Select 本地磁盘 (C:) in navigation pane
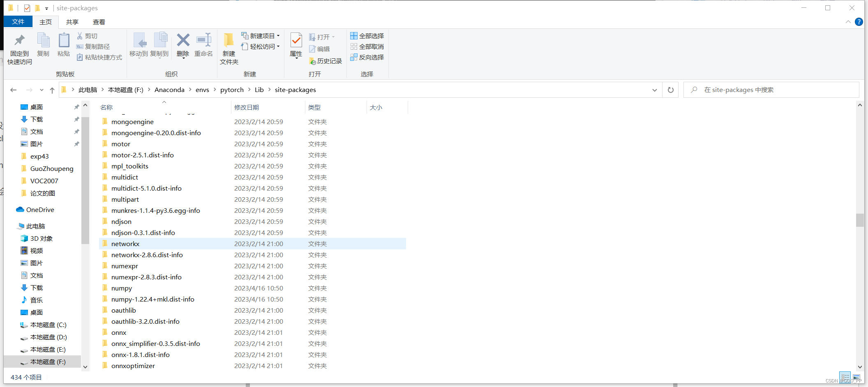This screenshot has height=387, width=868. (48, 325)
